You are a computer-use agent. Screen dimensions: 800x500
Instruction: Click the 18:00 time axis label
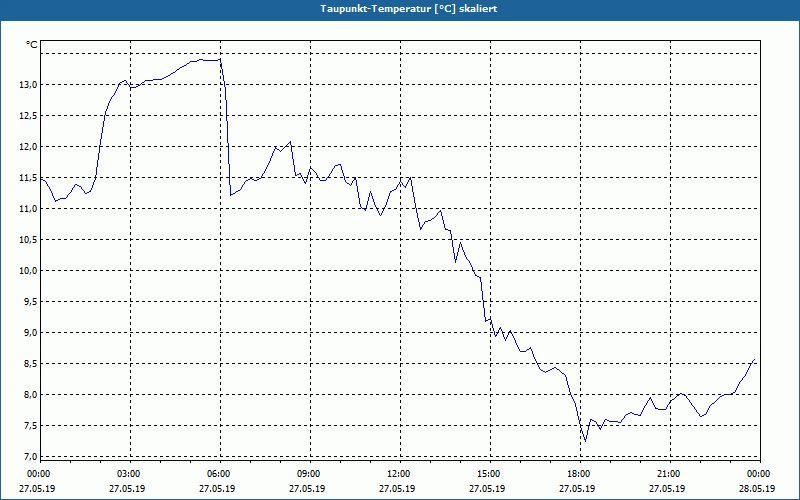point(577,474)
